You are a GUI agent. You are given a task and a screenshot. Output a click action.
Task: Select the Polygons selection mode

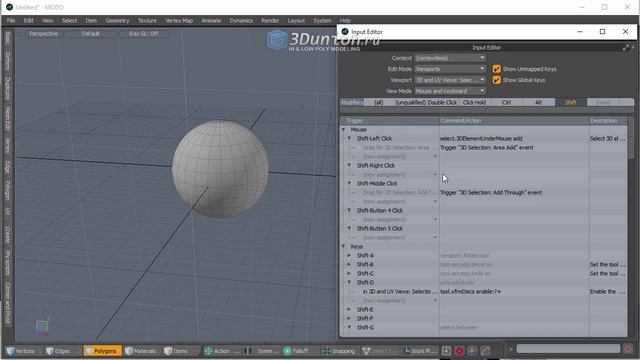click(x=102, y=351)
